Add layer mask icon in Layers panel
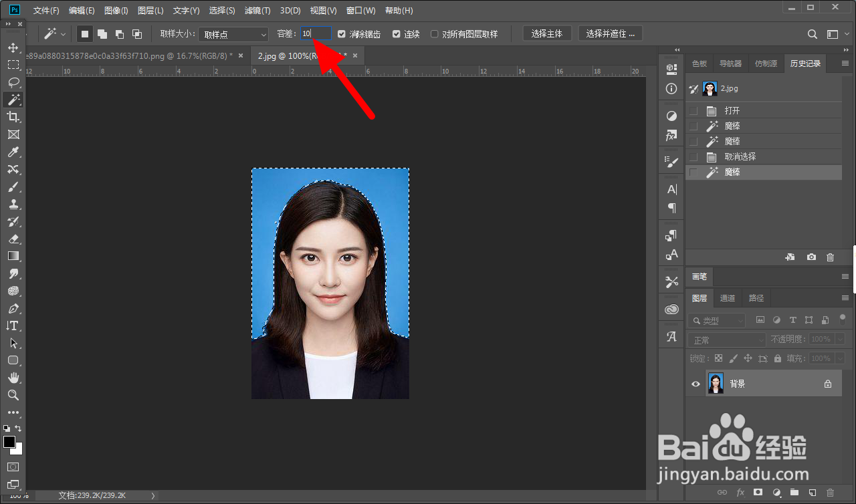Viewport: 856px width, 504px height. [758, 493]
